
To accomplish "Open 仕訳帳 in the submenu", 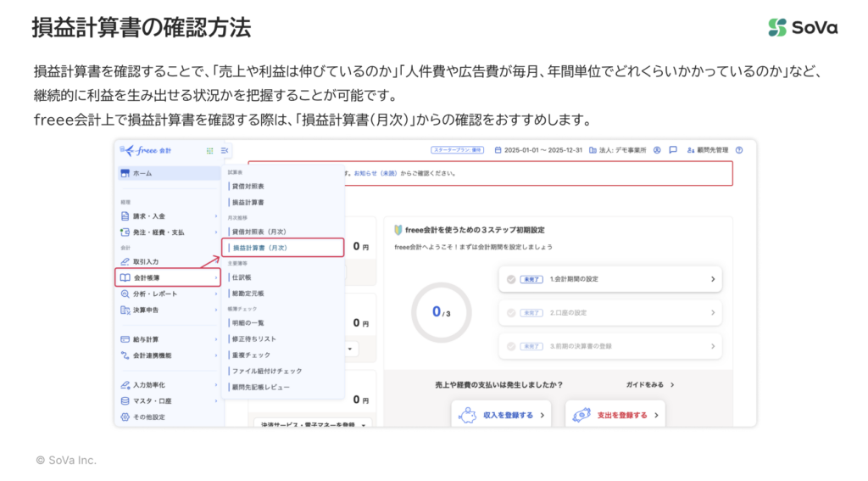I will click(242, 277).
